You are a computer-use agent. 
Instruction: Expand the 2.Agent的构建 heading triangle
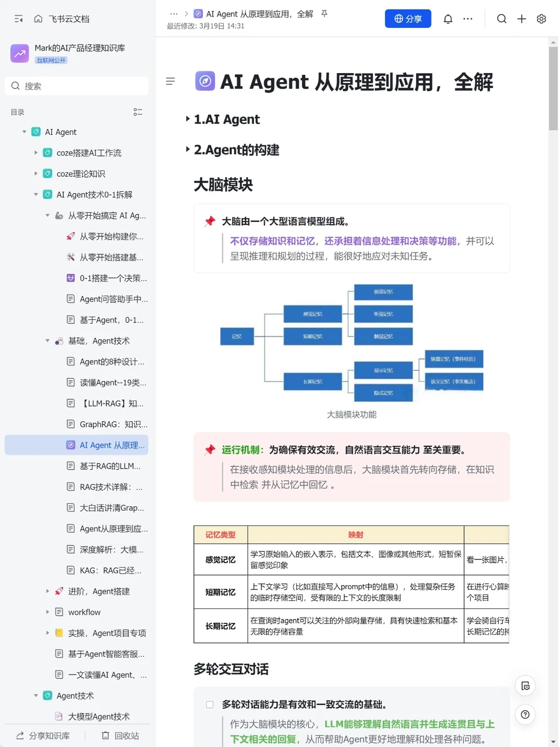point(188,149)
